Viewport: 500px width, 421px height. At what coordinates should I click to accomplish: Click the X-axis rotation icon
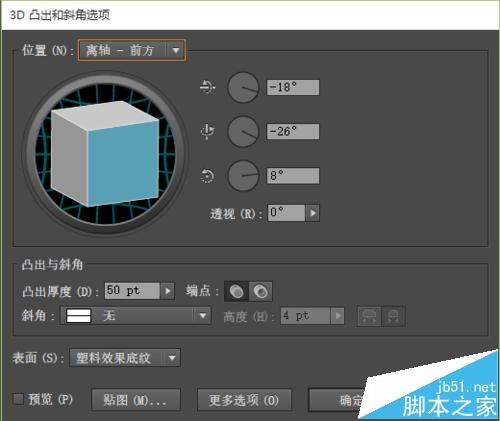coord(207,87)
